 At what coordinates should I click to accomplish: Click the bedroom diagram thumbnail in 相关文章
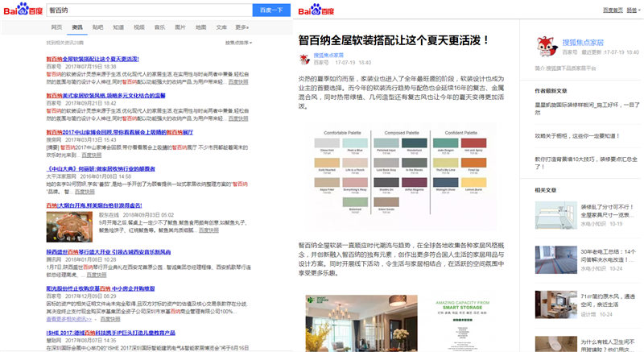click(x=555, y=215)
